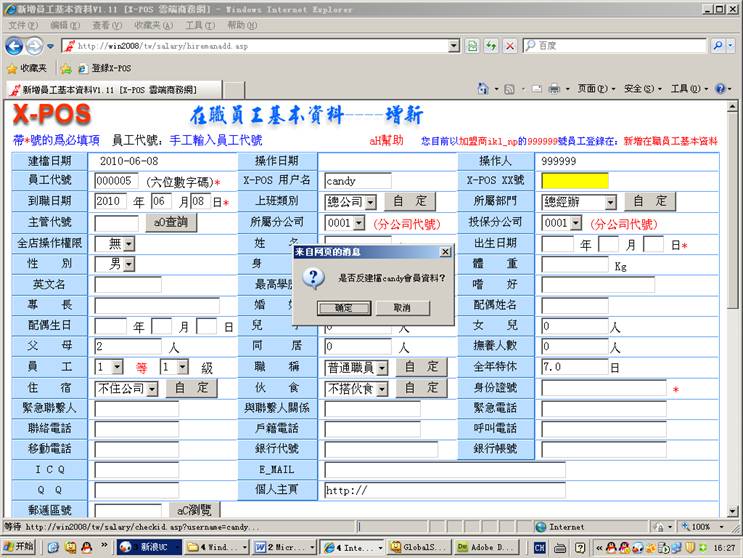Expand the 上班類別 總公司 dropdown
The width and height of the screenshot is (743, 558).
pyautogui.click(x=369, y=202)
